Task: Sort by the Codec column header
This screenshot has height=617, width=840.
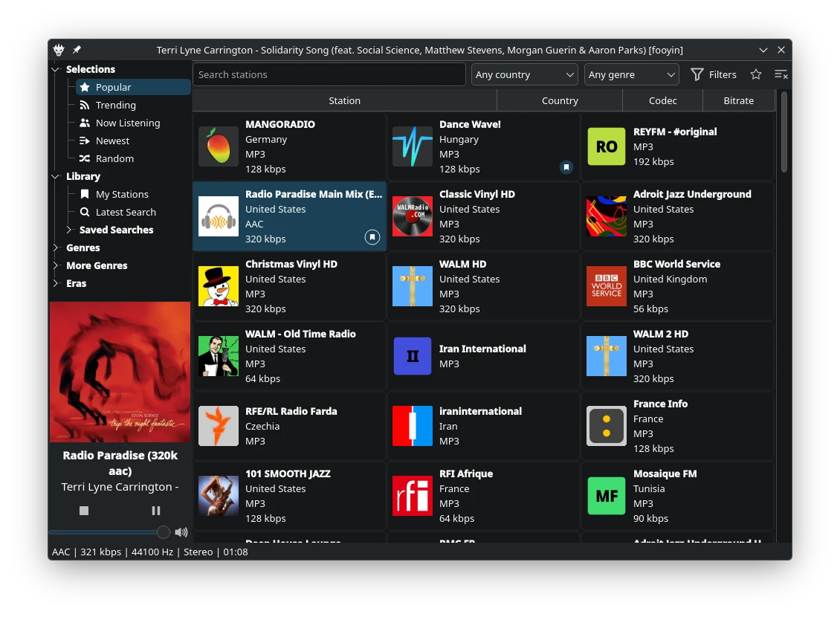Action: pos(662,100)
